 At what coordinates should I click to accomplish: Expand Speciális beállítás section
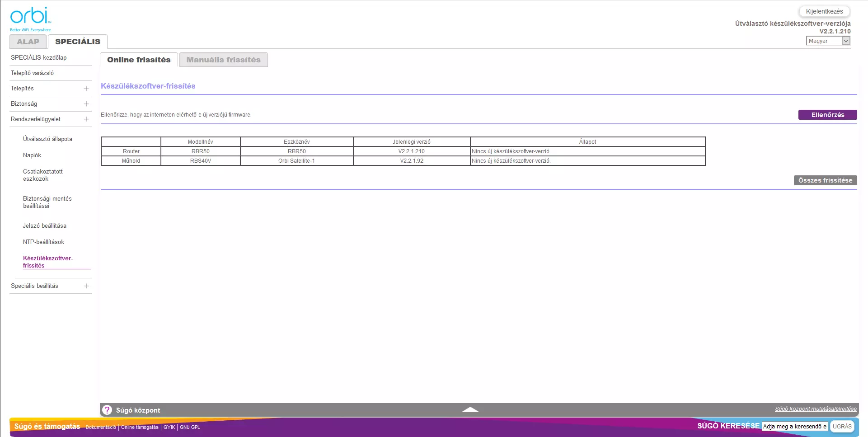click(x=86, y=286)
